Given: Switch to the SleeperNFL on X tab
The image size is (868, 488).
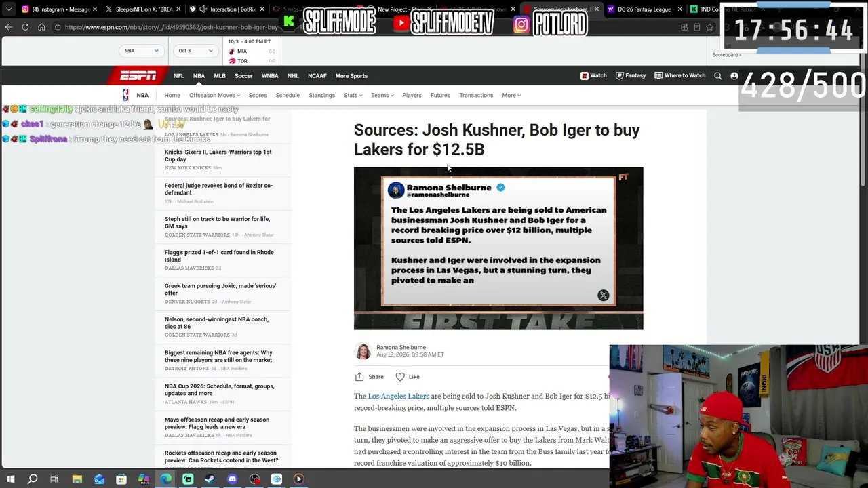Looking at the screenshot, I should click(143, 9).
